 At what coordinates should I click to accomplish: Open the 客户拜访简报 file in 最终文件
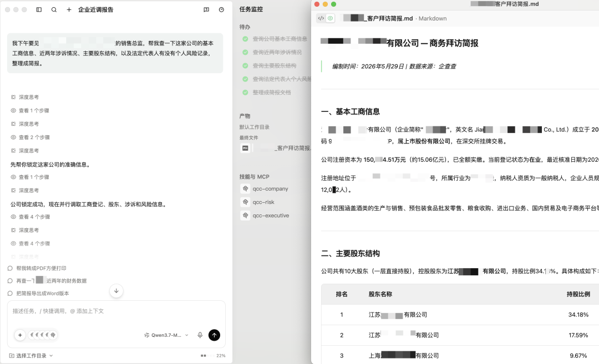coord(276,148)
